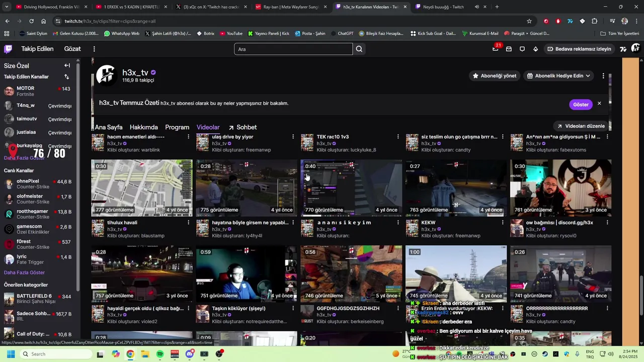Open the Twitch home logo
Viewport: 644px width, 362px height.
pyautogui.click(x=8, y=49)
